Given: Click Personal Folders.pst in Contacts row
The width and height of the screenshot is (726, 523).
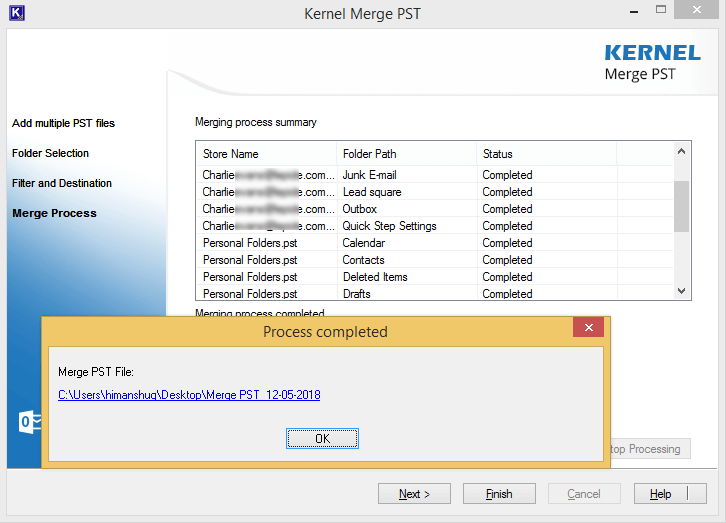Looking at the screenshot, I should tap(250, 260).
